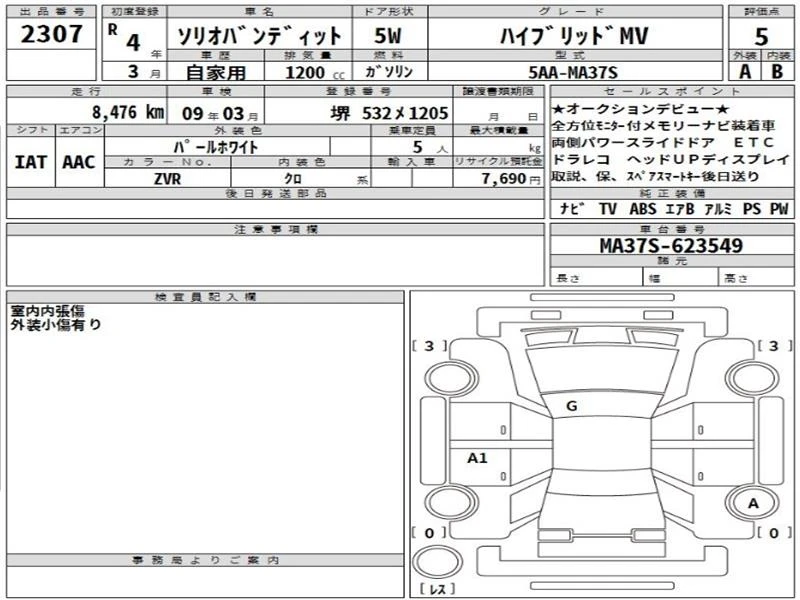This screenshot has height=600, width=800.
Task: Select the A1 damage mark on the left door
Action: [x=478, y=458]
